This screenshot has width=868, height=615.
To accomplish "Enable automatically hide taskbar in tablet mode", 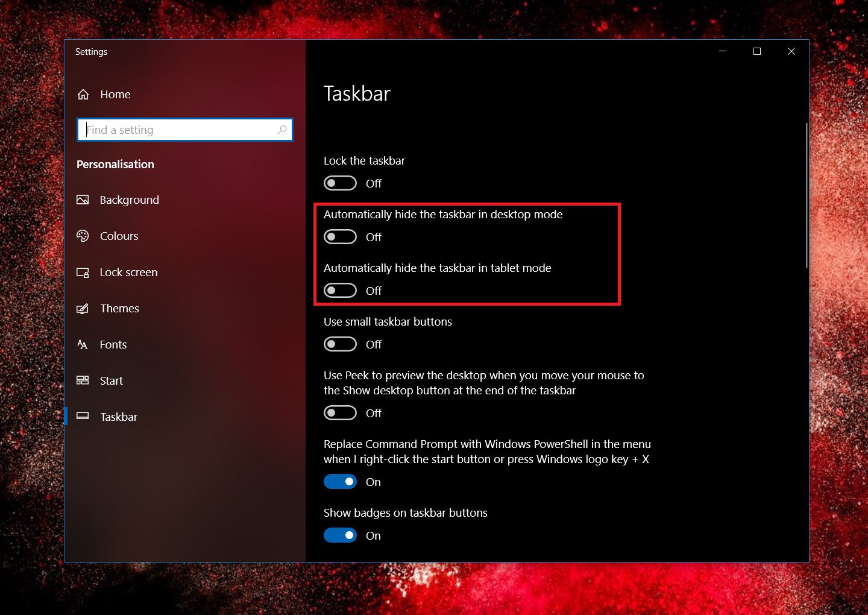I will (x=340, y=290).
